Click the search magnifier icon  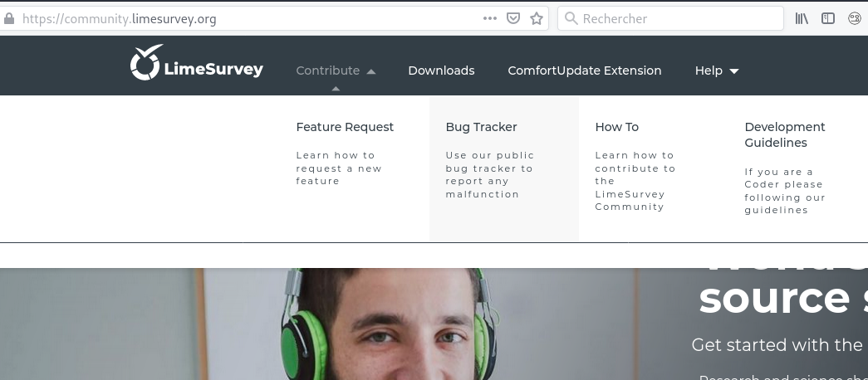coord(571,18)
